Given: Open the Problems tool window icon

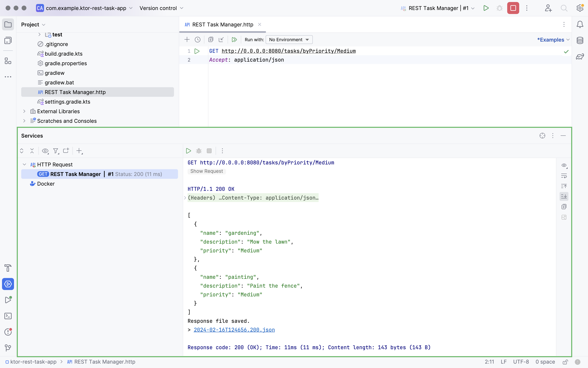Looking at the screenshot, I should tap(8, 332).
